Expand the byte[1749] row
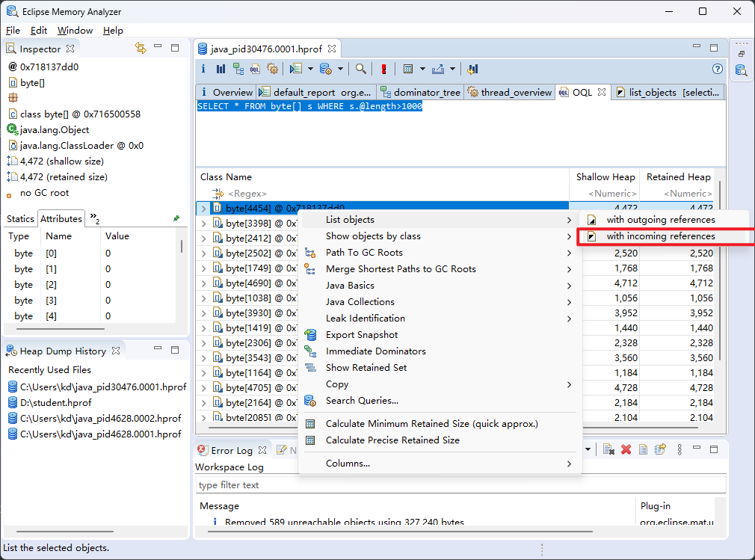This screenshot has width=755, height=560. (x=203, y=268)
